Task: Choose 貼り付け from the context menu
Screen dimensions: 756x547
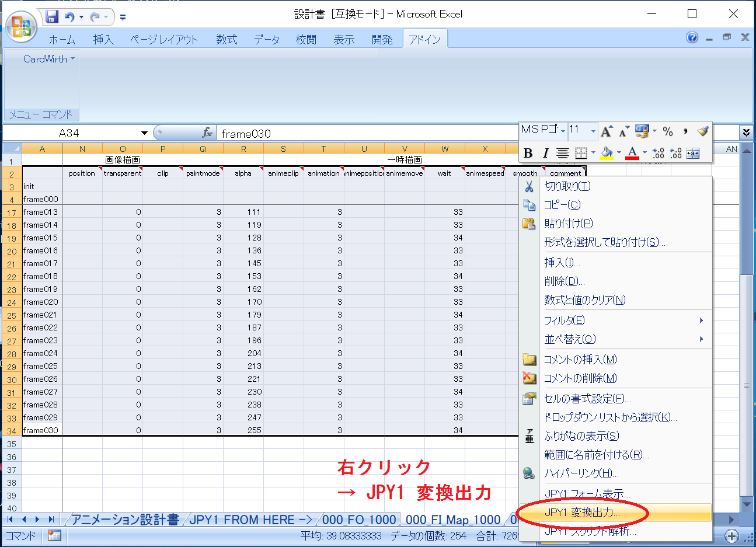Action: coord(615,224)
